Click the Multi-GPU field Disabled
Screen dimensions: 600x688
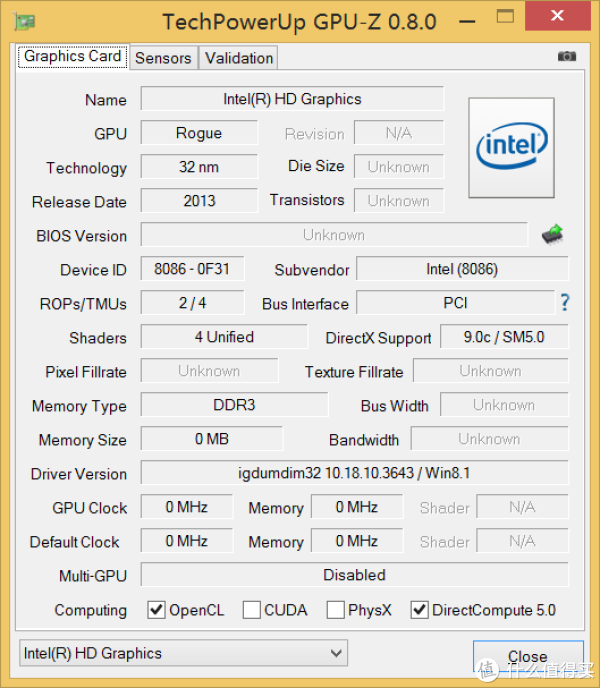(x=355, y=575)
